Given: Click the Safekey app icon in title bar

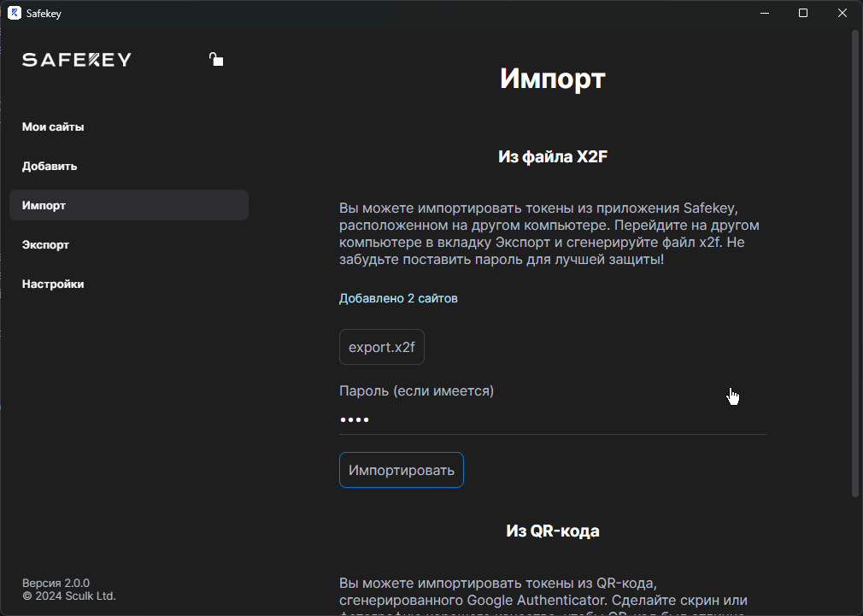Looking at the screenshot, I should [15, 13].
